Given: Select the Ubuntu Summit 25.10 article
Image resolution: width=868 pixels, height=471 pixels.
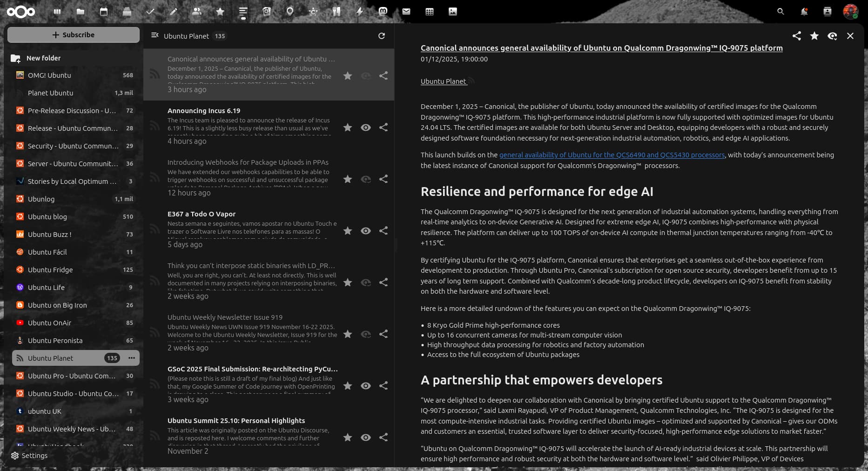Looking at the screenshot, I should click(235, 420).
